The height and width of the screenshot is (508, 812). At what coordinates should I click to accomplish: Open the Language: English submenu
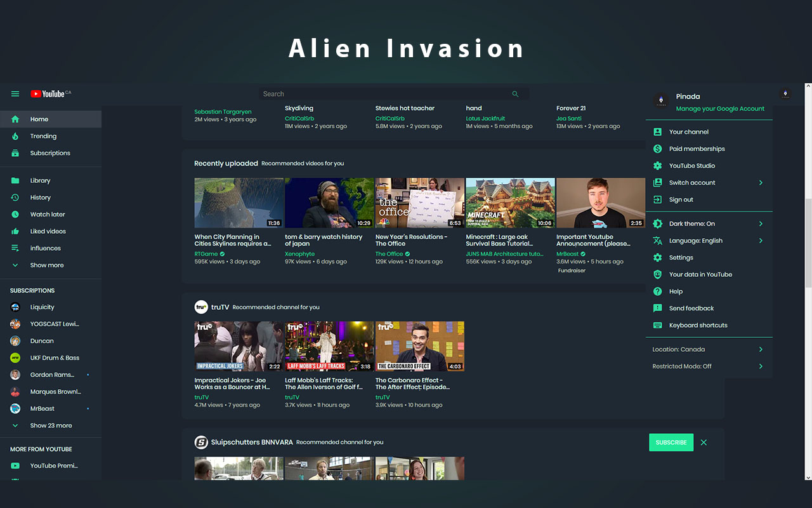(x=709, y=241)
